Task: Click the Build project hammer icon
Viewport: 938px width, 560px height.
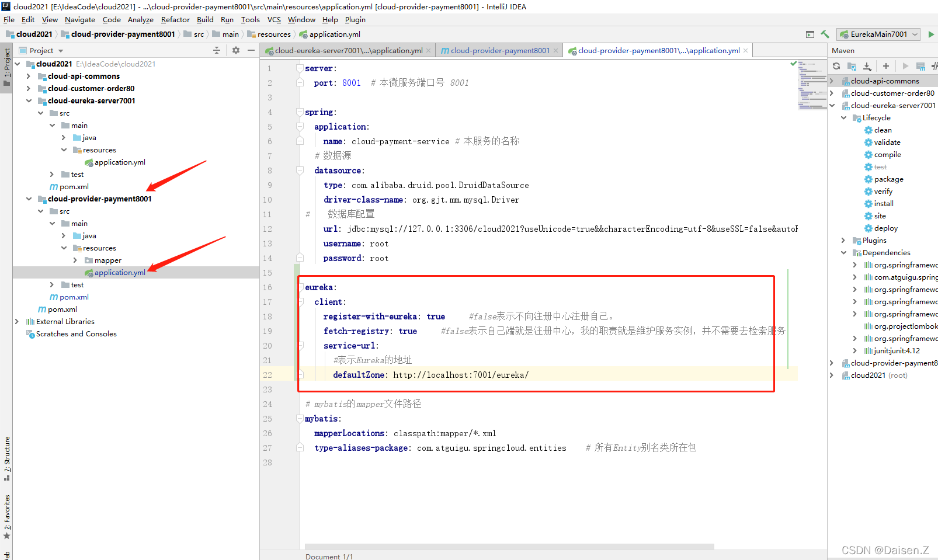Action: 825,34
